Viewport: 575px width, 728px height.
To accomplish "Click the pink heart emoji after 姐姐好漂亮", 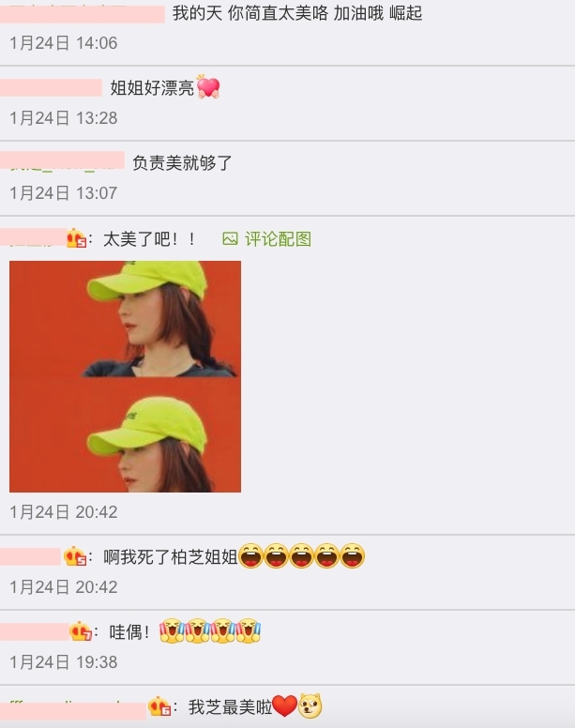I will pos(208,87).
